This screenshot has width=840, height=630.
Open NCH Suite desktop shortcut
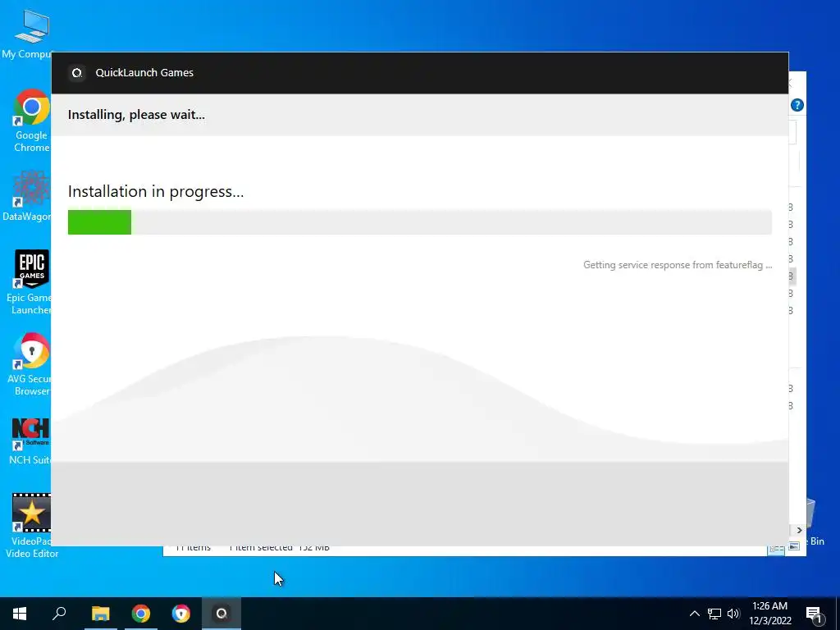30,442
